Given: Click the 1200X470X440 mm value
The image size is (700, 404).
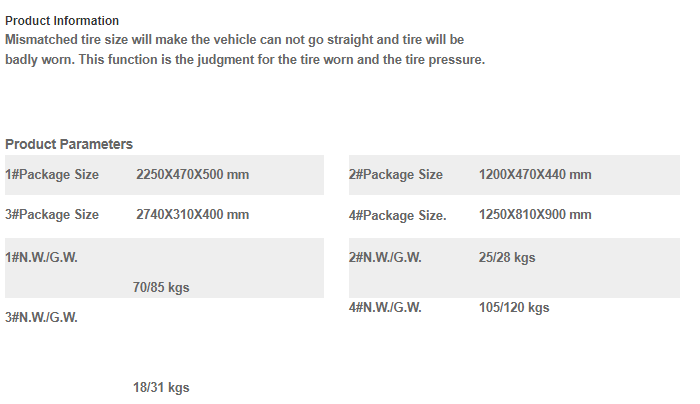Looking at the screenshot, I should (535, 175).
